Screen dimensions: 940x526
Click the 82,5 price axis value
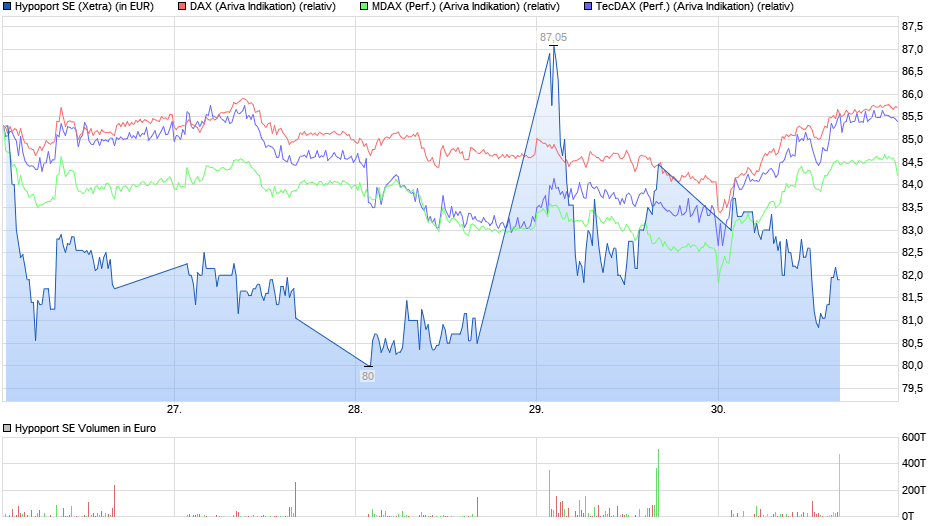pos(912,252)
